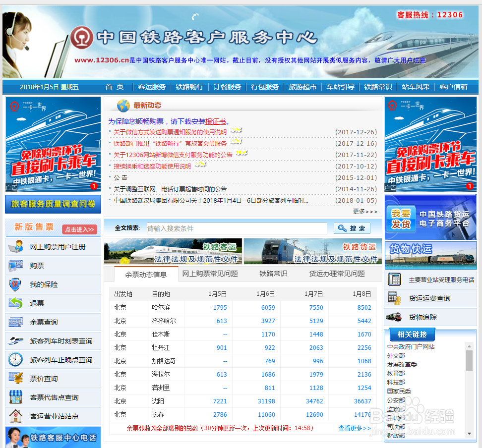Open the right 中铁银通卡 advertisement
The width and height of the screenshot is (482, 448).
430,144
